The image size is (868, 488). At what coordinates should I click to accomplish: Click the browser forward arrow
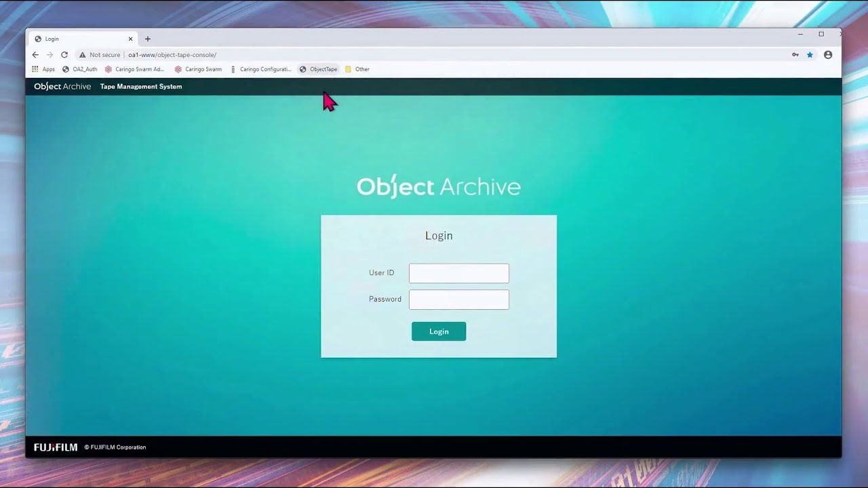(50, 55)
